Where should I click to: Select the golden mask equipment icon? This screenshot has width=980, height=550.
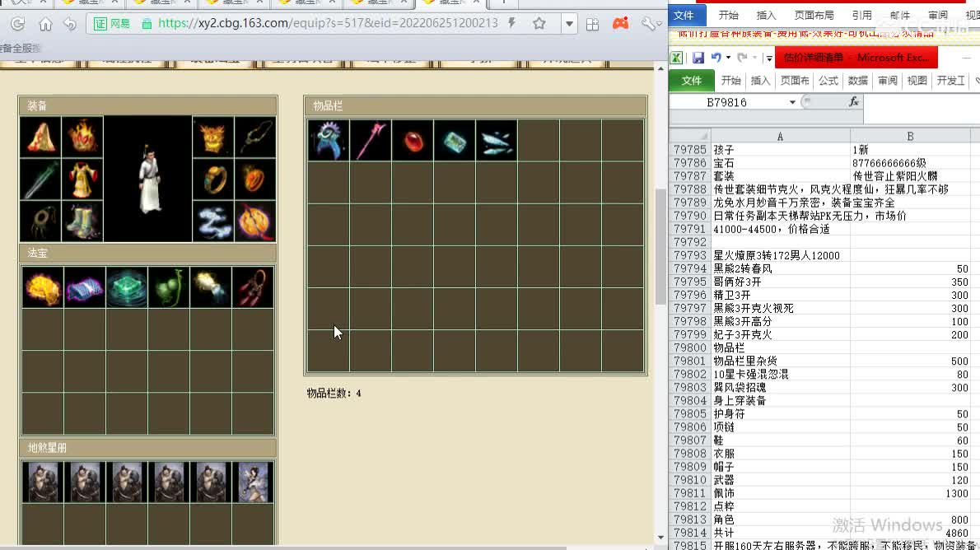tap(213, 137)
